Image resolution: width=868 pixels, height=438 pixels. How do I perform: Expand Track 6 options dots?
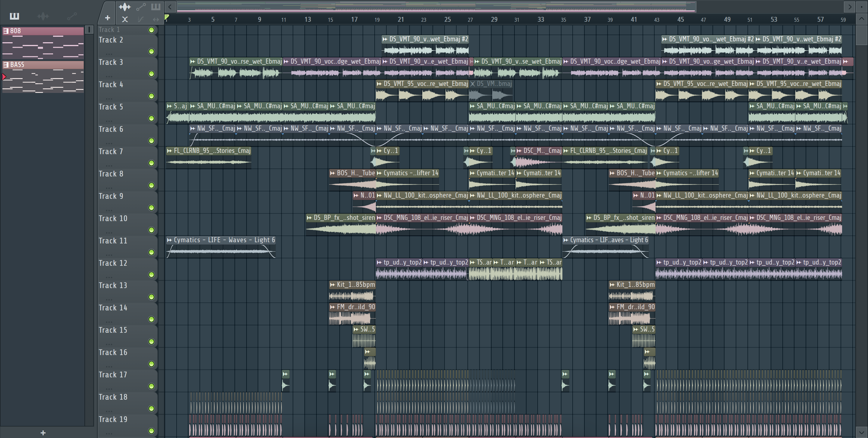coord(109,143)
